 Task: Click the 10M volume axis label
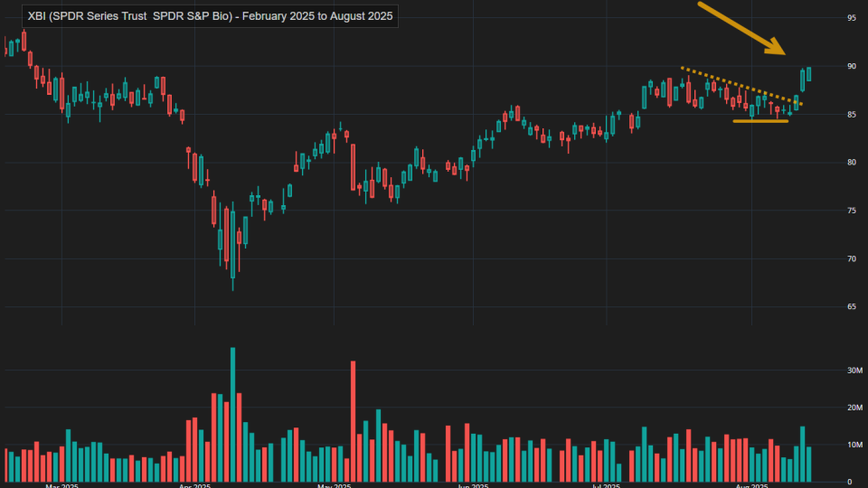(x=854, y=445)
